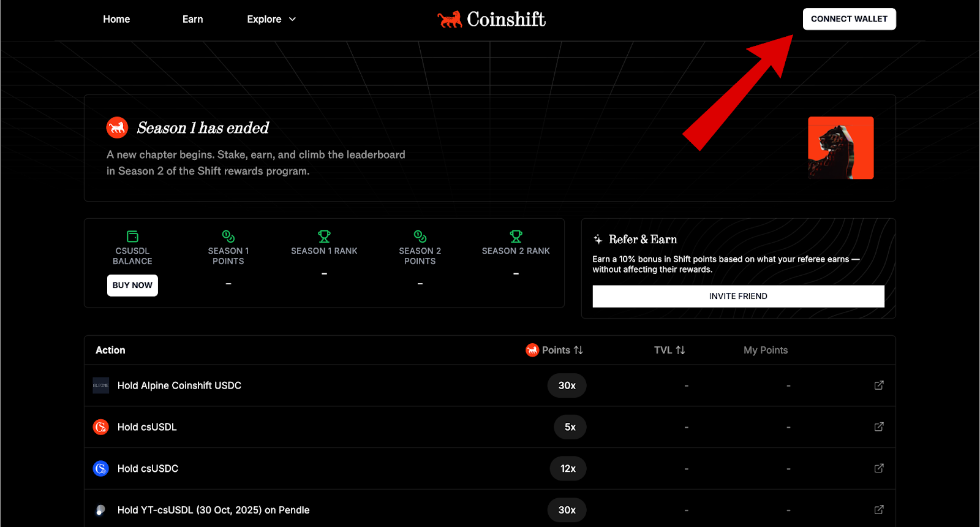This screenshot has width=980, height=527.
Task: Sort by TVL using the arrows icon
Action: point(680,351)
